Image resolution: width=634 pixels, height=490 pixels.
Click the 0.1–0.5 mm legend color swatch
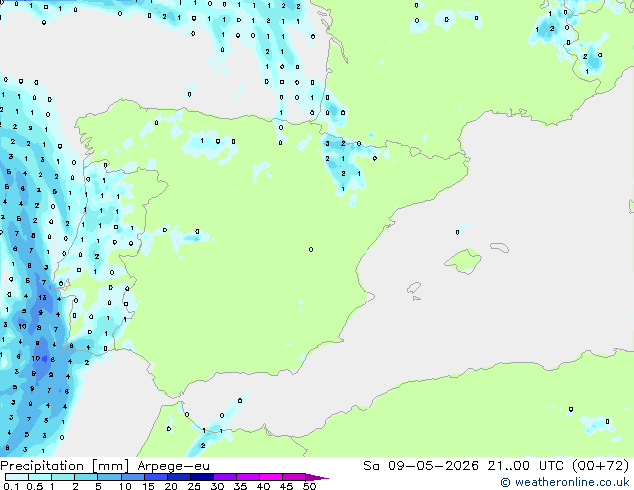[17, 477]
